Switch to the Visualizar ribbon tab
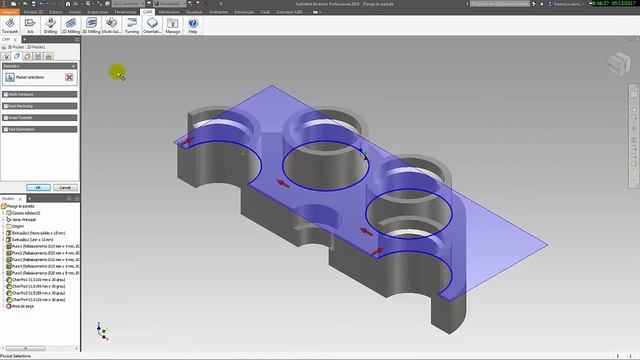640x360 pixels. pyautogui.click(x=194, y=12)
